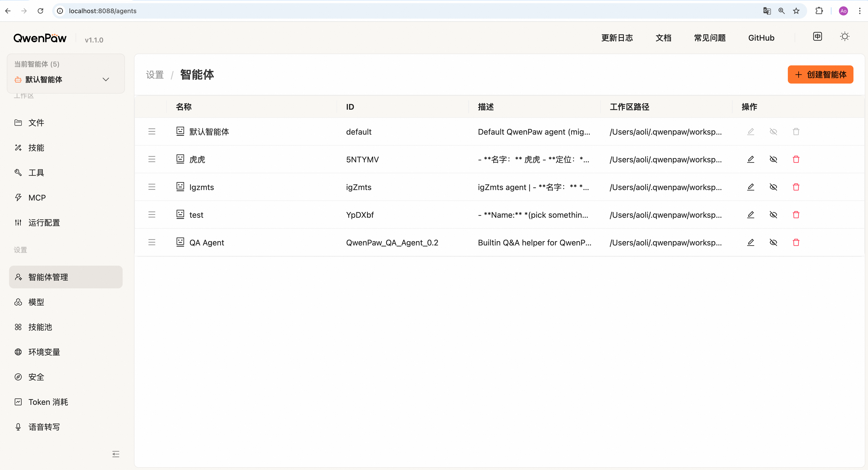Click the edit pencil for 默认智能体 row
This screenshot has width=868, height=470.
(750, 131)
